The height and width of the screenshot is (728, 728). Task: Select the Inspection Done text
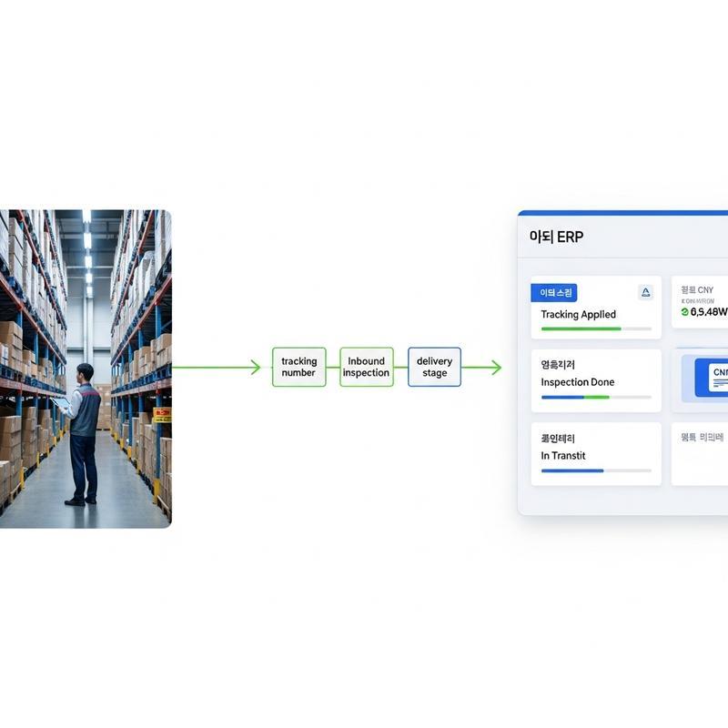[x=578, y=382]
